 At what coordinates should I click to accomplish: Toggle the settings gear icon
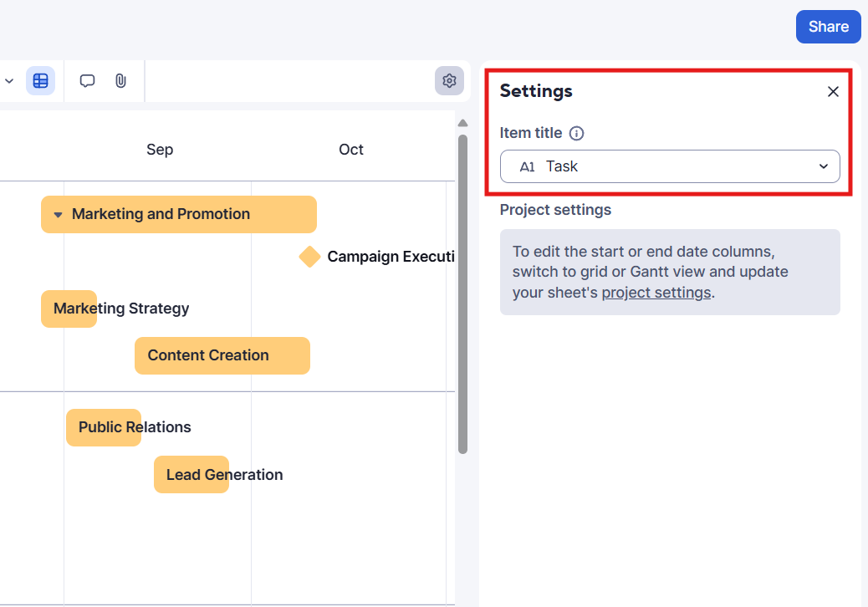tap(449, 81)
